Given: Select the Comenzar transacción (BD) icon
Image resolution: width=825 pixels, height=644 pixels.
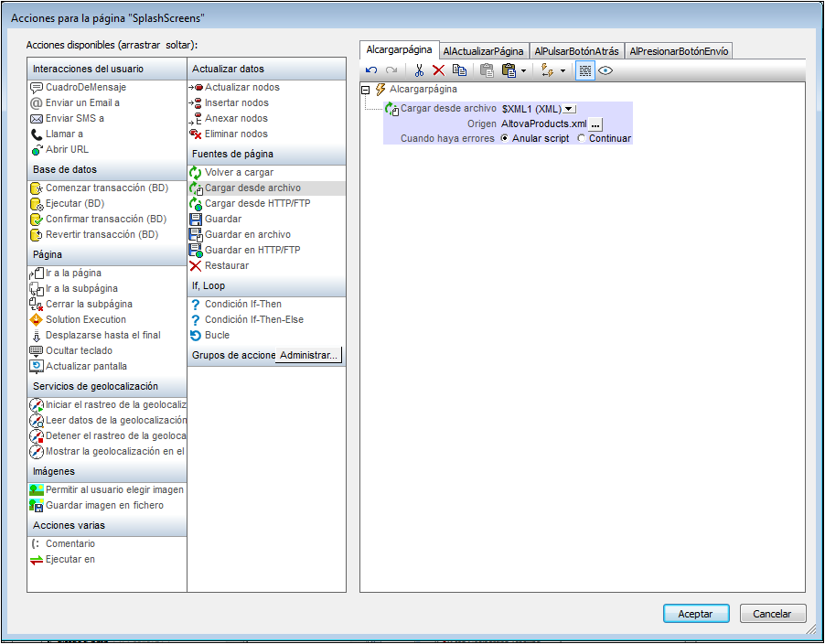Looking at the screenshot, I should click(37, 188).
